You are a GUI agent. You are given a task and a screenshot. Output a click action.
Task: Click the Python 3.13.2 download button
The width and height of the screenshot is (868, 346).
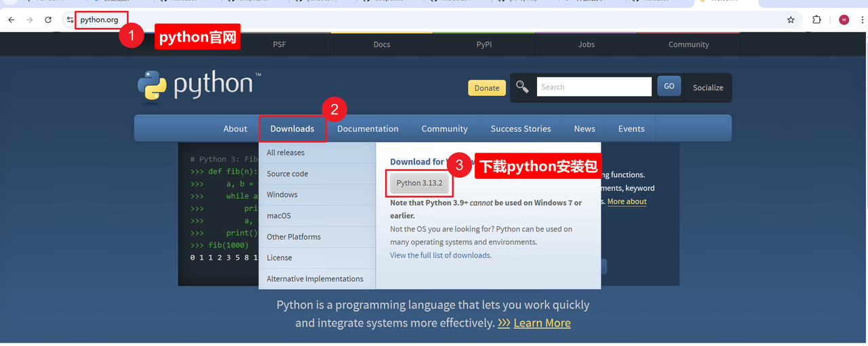[420, 183]
